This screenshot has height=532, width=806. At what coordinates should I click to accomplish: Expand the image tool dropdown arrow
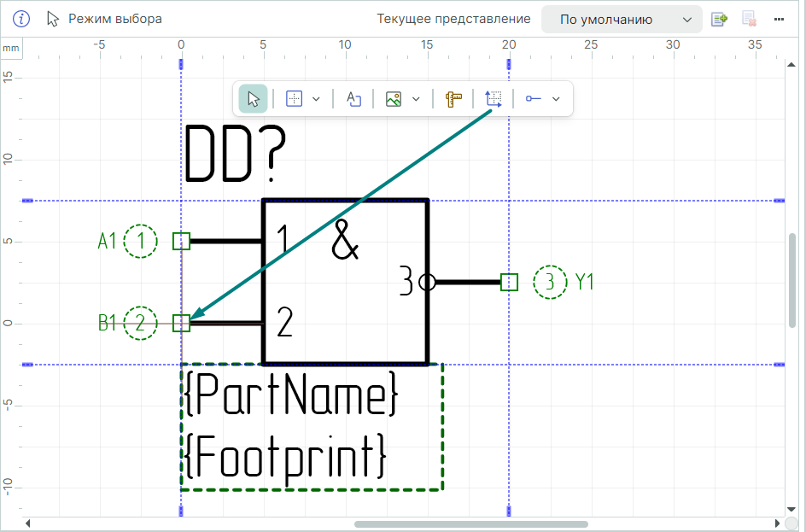(x=416, y=99)
